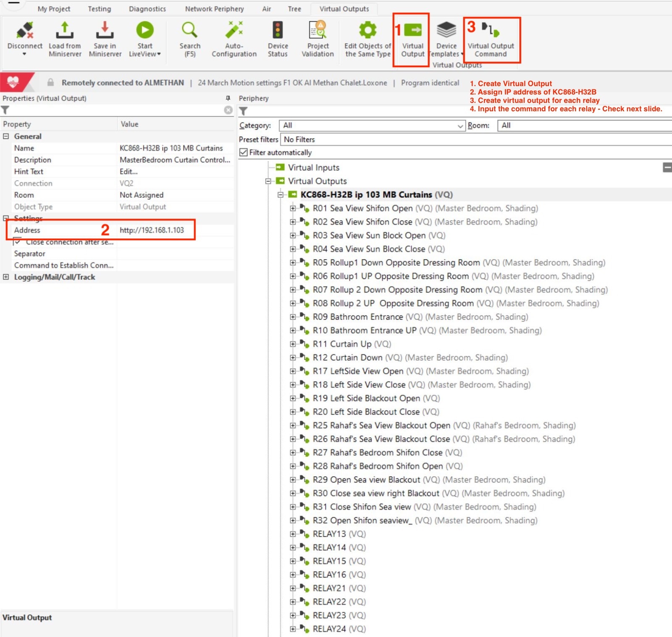Expand the Logging/Mail/Call/Track section
Image resolution: width=672 pixels, height=637 pixels.
tap(6, 277)
